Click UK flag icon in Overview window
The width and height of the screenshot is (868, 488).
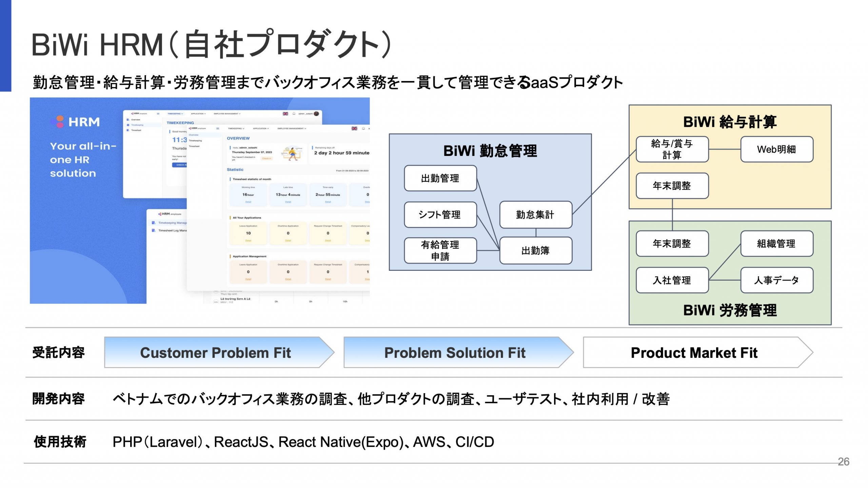pos(354,128)
